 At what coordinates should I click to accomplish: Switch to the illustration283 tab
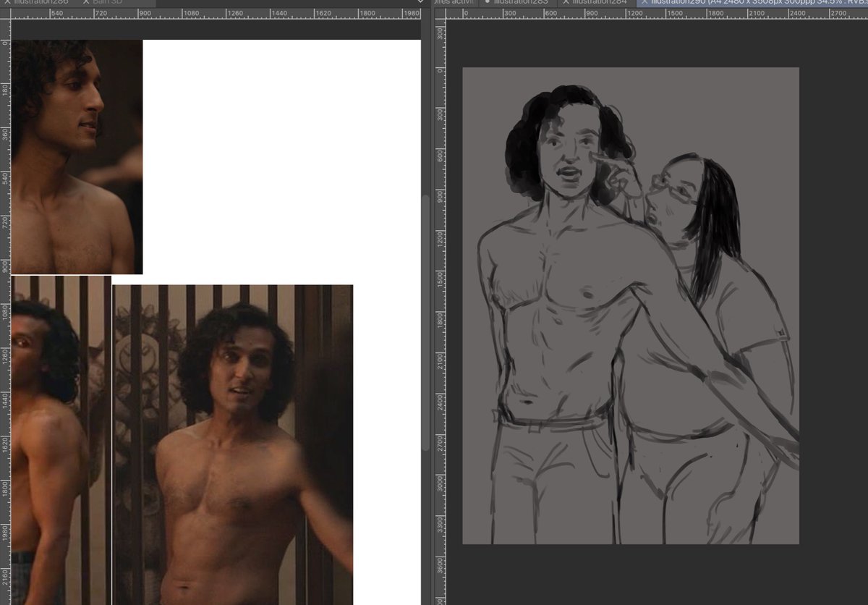[x=516, y=3]
